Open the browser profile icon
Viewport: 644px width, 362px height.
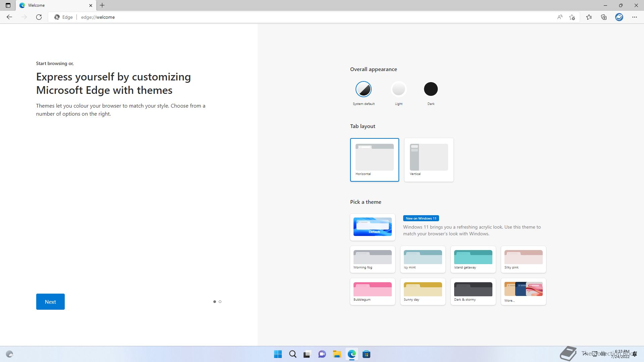[x=619, y=17]
